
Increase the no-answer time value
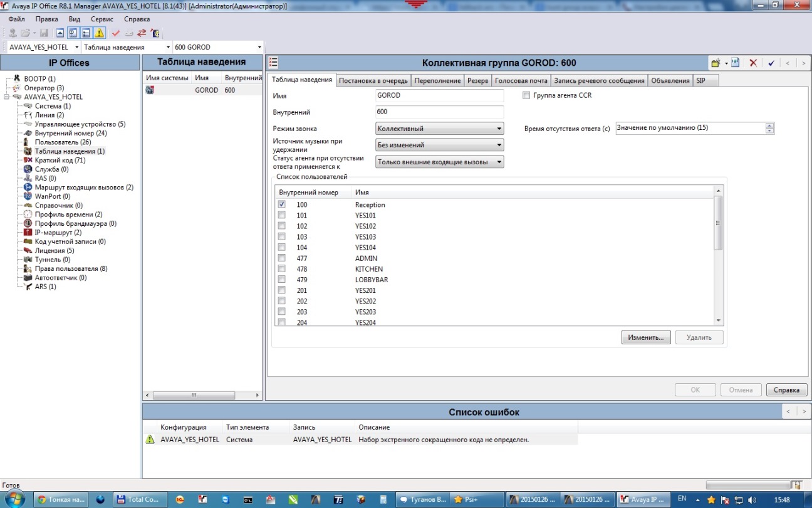click(770, 125)
